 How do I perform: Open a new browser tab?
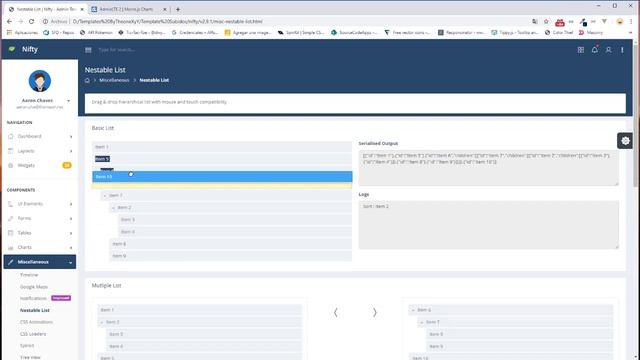[x=178, y=9]
